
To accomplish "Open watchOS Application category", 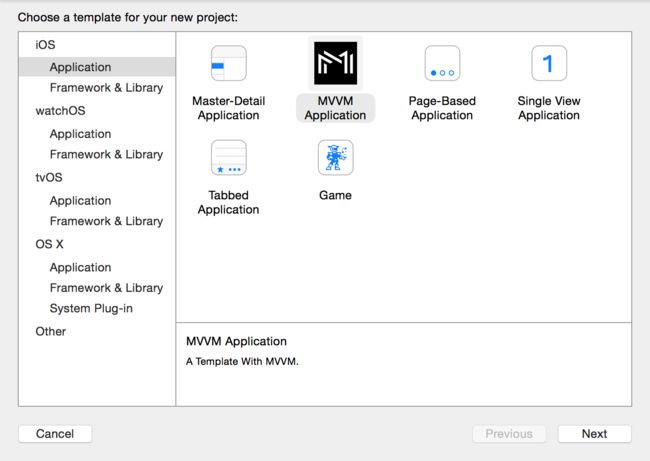I will click(x=80, y=134).
